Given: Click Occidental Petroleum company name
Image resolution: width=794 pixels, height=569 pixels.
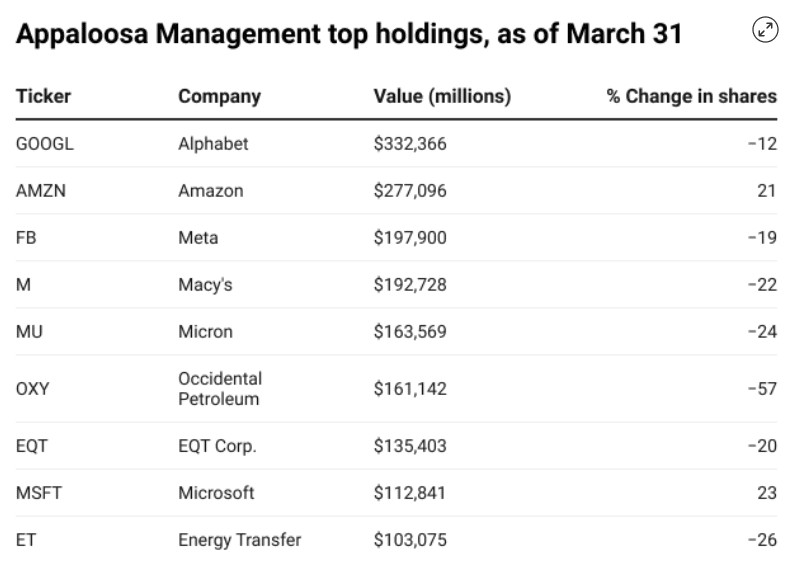Looking at the screenshot, I should coord(219,389).
